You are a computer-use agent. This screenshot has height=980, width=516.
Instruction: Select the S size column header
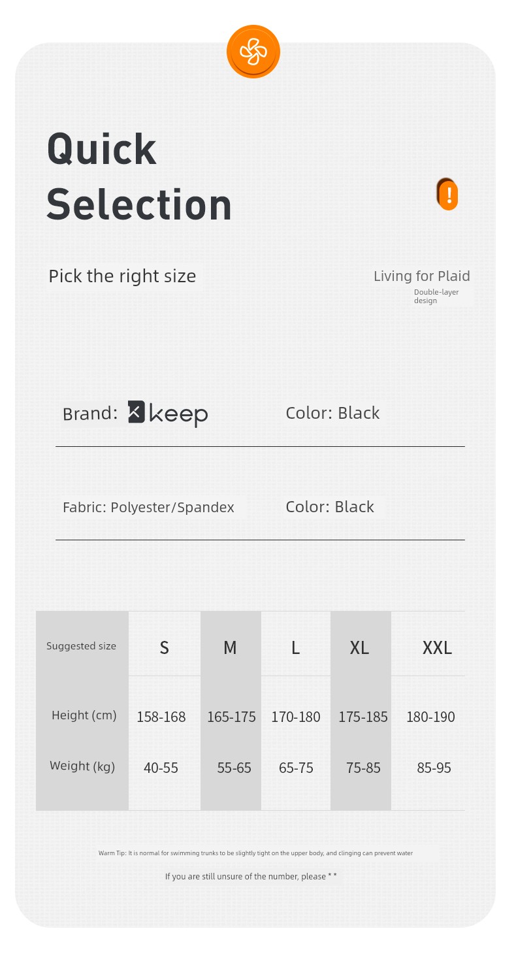[x=165, y=647]
